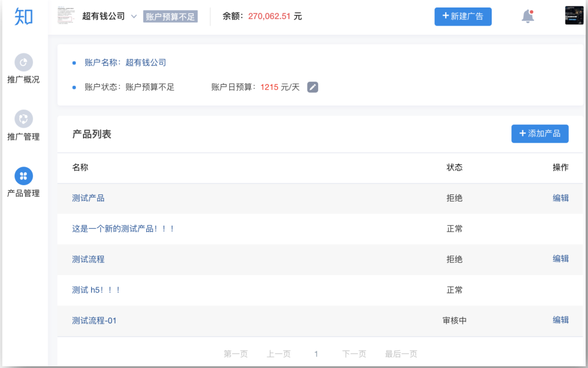The image size is (588, 368).
Task: Edit the daily budget with the pencil icon
Action: (313, 87)
